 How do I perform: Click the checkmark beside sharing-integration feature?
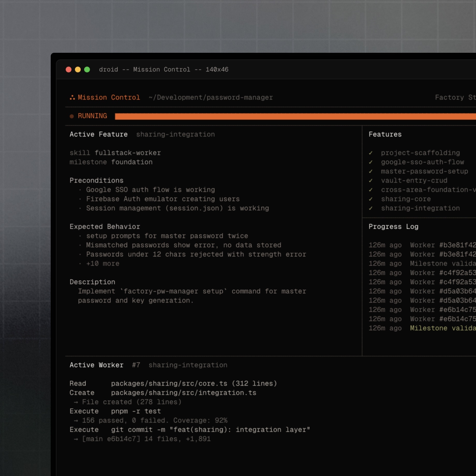pos(371,208)
